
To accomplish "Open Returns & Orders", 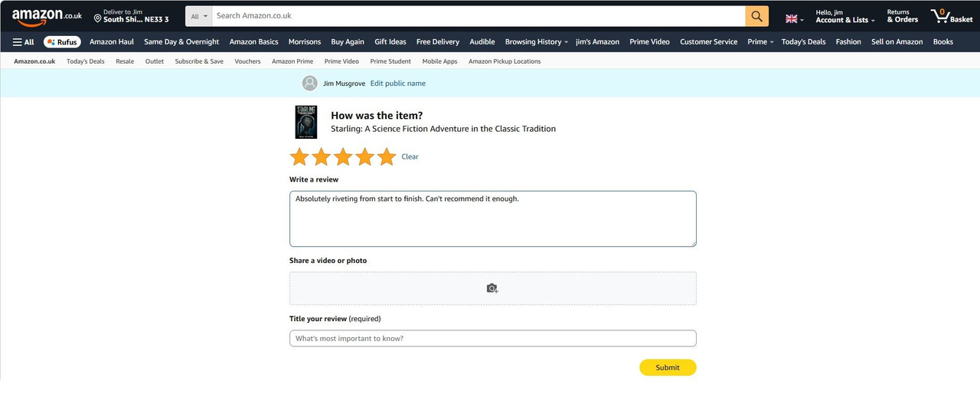I will click(x=903, y=16).
